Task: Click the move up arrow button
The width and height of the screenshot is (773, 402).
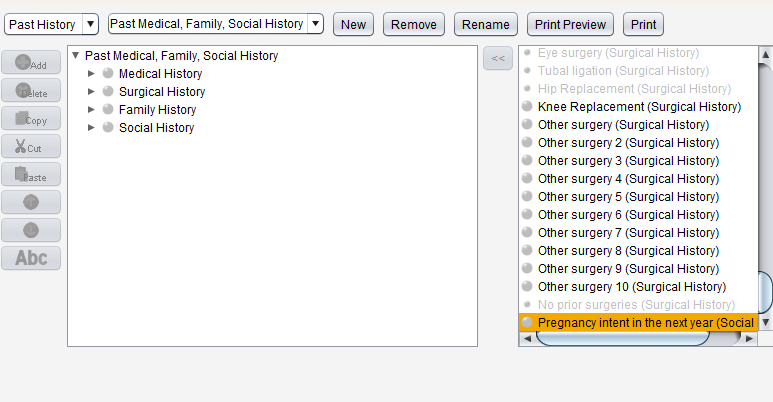Action: pyautogui.click(x=31, y=203)
